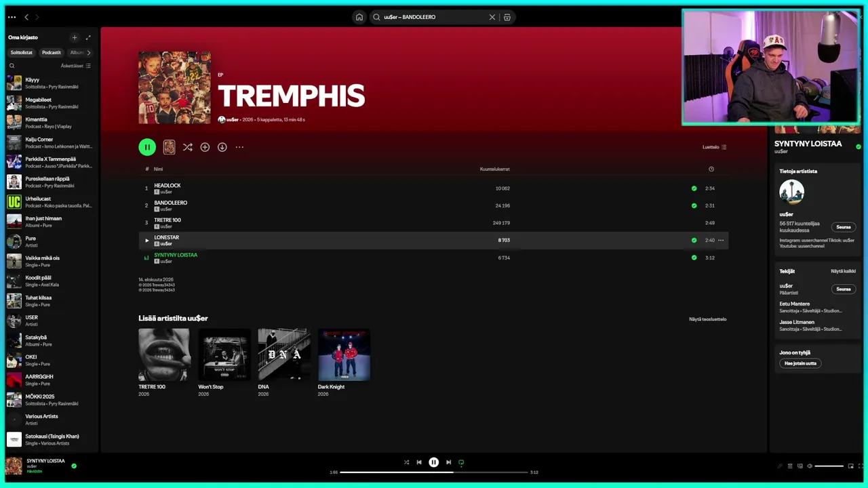Open the queue icon in player bar
Viewport: 868px width, 488px height.
point(790,466)
